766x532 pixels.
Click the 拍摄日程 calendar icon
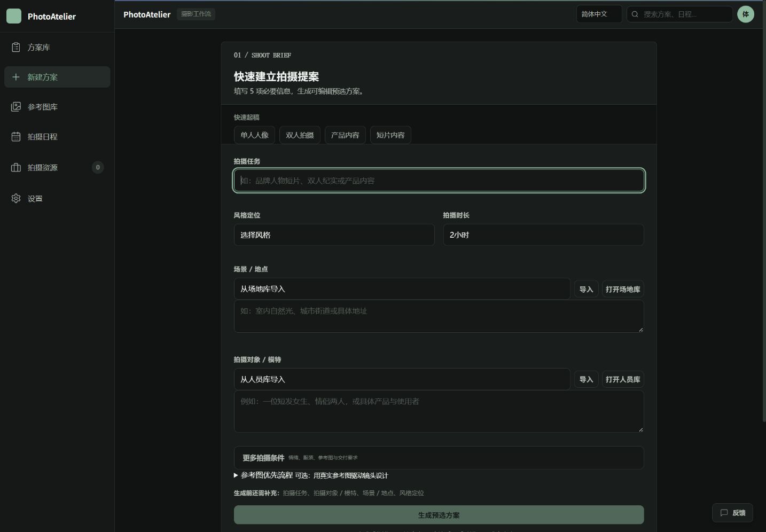[16, 137]
